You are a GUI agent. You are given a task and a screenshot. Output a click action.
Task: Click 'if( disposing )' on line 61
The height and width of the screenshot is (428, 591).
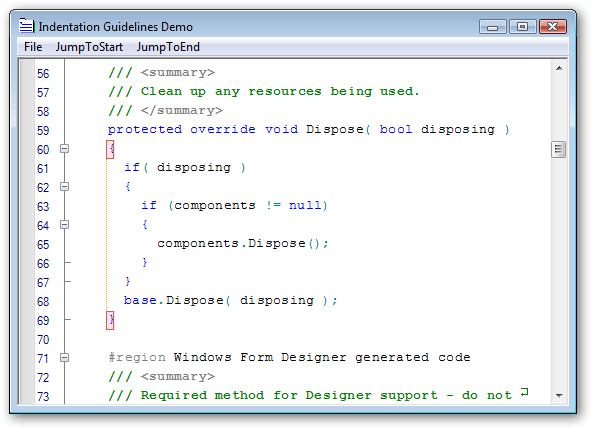185,167
